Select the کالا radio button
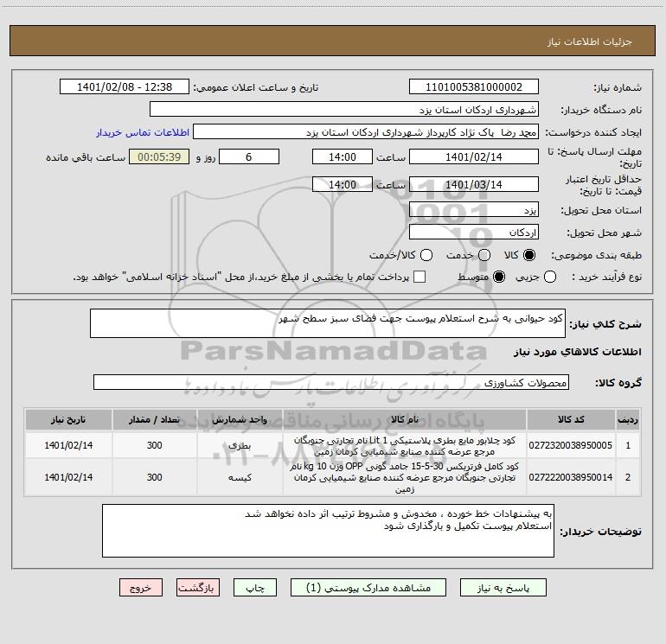Image resolution: width=666 pixels, height=644 pixels. 529,255
